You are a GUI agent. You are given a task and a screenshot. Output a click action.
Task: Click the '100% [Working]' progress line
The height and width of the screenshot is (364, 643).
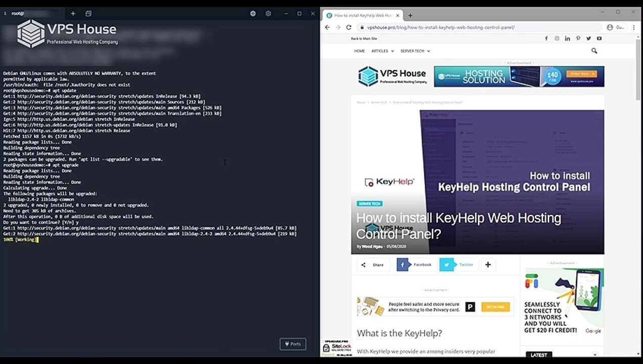[20, 240]
